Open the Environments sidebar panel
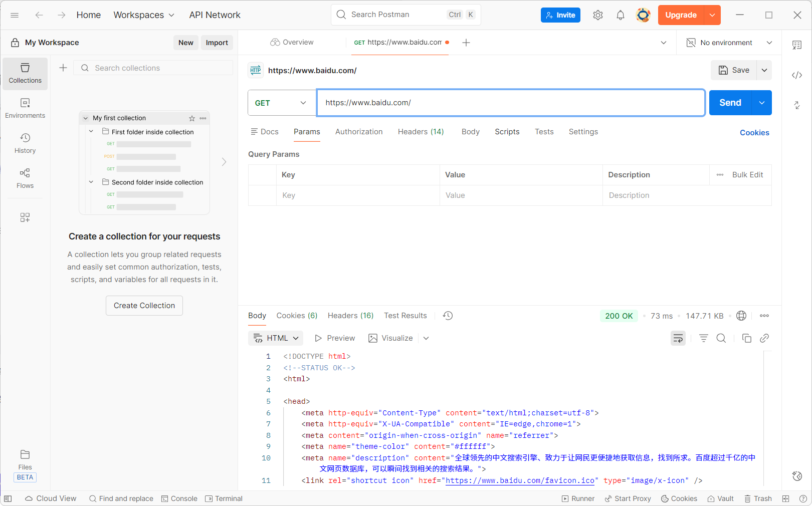Viewport: 812px width, 506px height. point(25,109)
